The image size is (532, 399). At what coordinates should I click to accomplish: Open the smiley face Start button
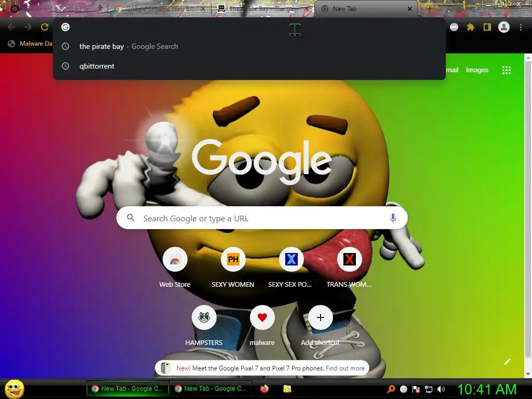point(15,389)
